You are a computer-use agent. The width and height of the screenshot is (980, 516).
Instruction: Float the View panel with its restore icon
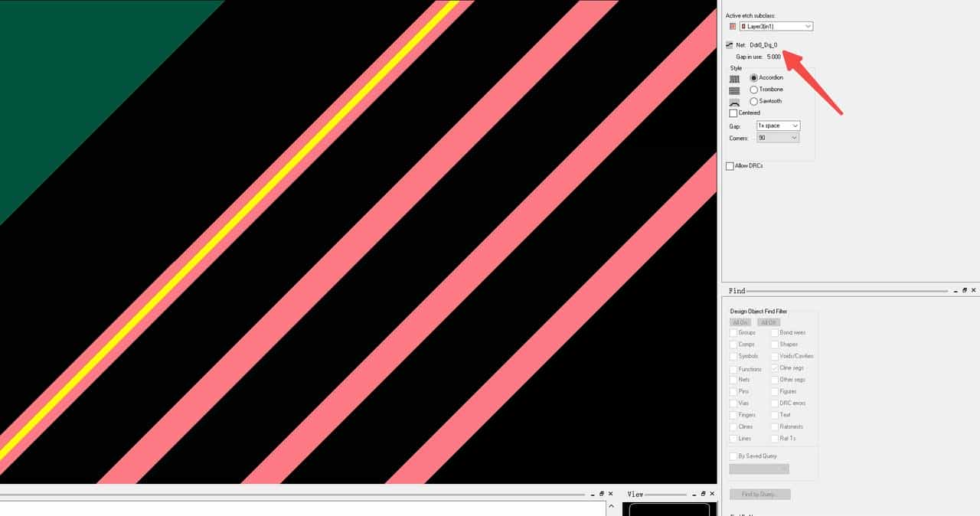(703, 494)
